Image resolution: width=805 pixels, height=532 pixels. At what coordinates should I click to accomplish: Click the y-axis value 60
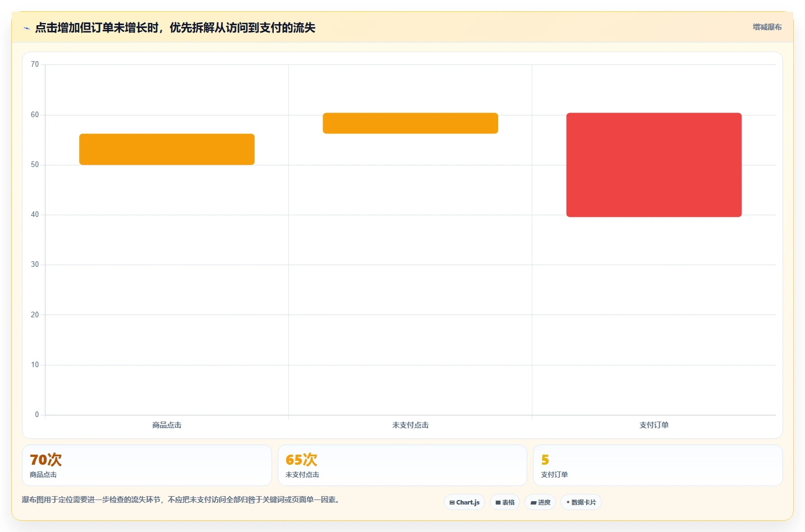pos(35,115)
